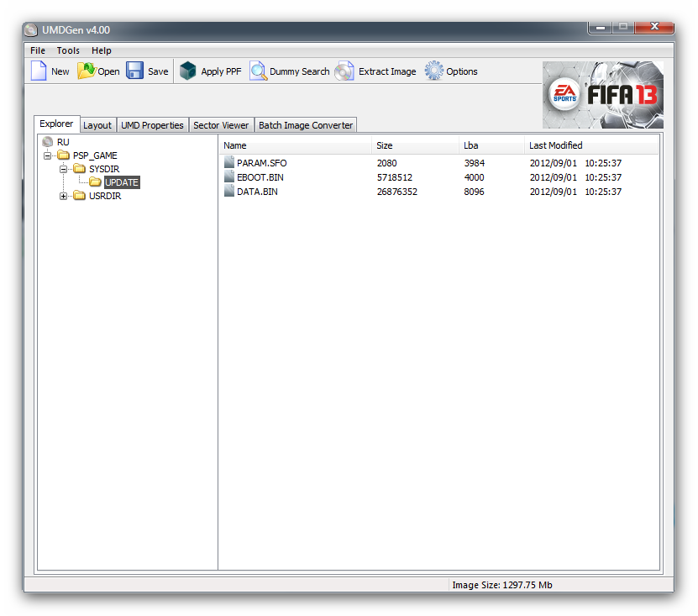
Task: Click the SYSDIR folder icon
Action: tap(80, 169)
